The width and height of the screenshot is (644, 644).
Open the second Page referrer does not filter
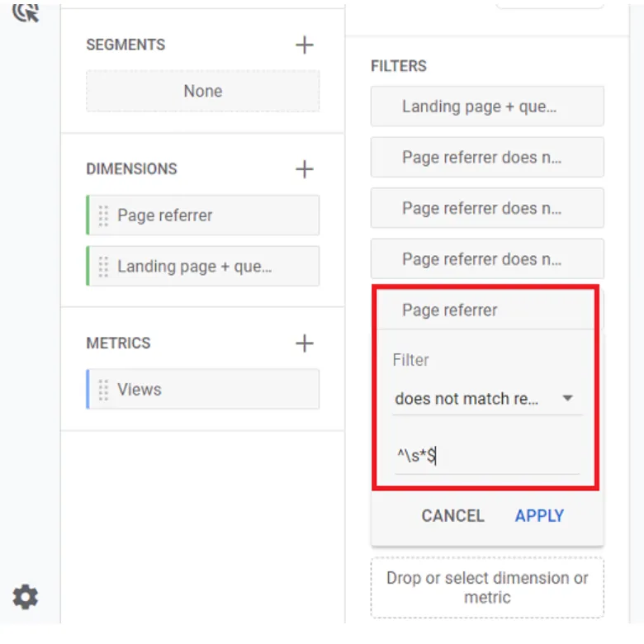click(x=487, y=208)
